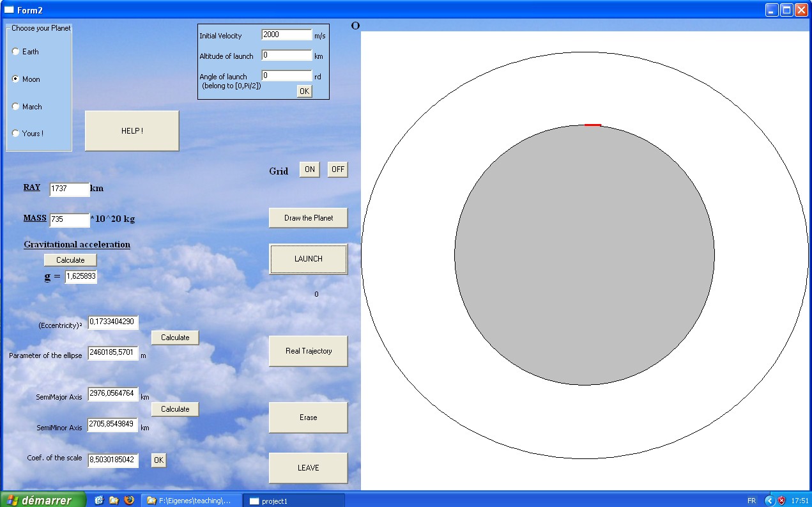Image resolution: width=812 pixels, height=507 pixels.
Task: Launch Firefox from quick launch bar
Action: click(x=129, y=500)
